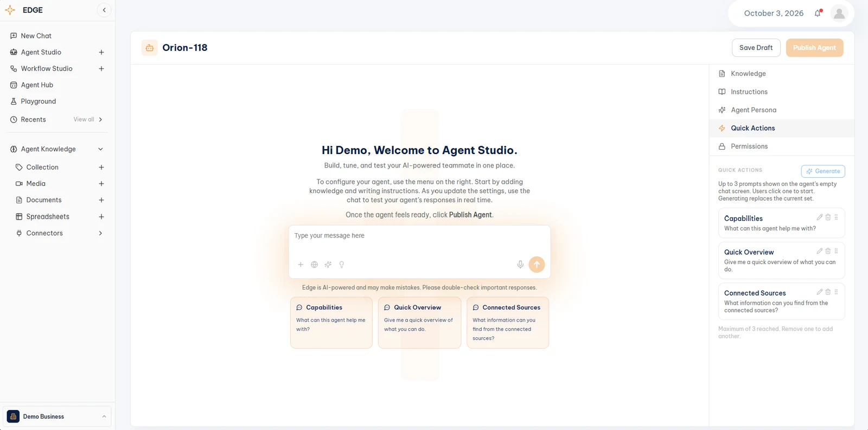
Task: Select the Permissions tab
Action: click(x=782, y=146)
